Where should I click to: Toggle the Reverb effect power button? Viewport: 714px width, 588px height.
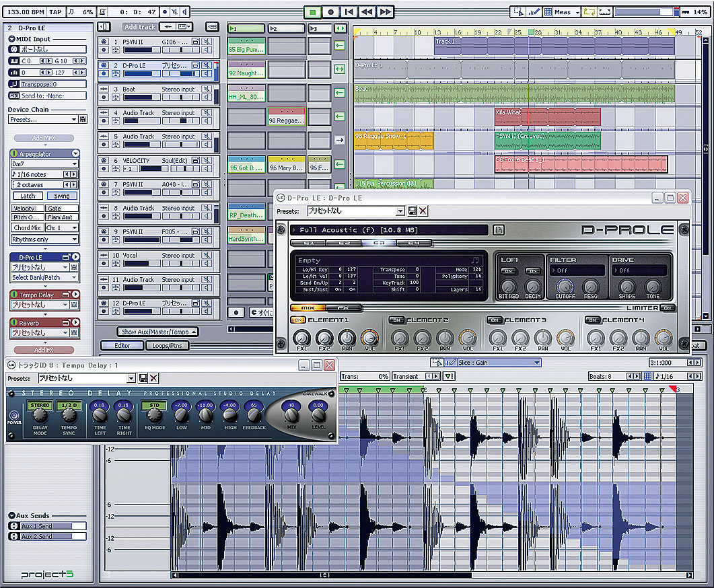click(x=14, y=323)
